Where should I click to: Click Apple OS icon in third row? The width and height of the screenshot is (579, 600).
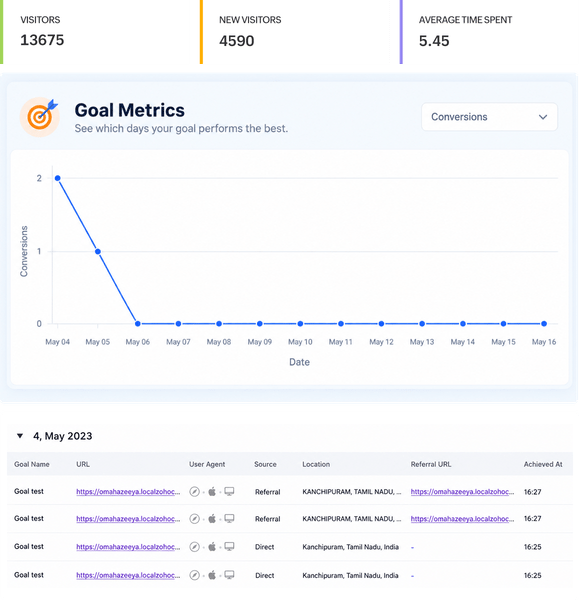coord(212,546)
